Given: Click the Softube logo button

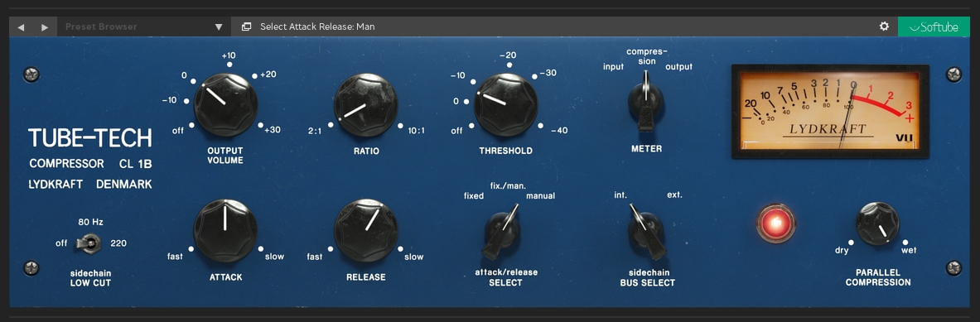Looking at the screenshot, I should [x=934, y=26].
